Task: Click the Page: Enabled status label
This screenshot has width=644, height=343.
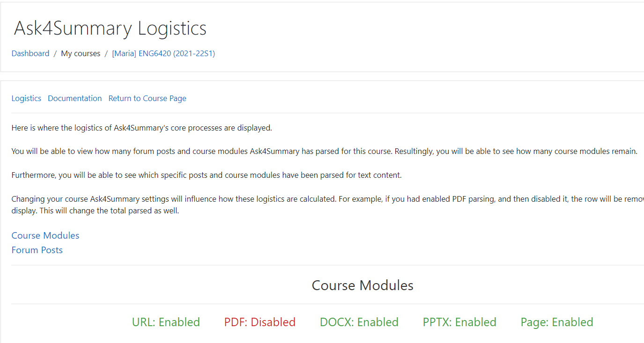Action: tap(557, 322)
